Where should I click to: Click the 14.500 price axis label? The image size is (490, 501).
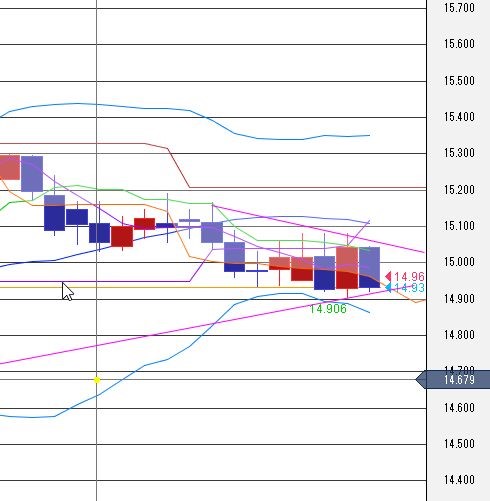[459, 443]
